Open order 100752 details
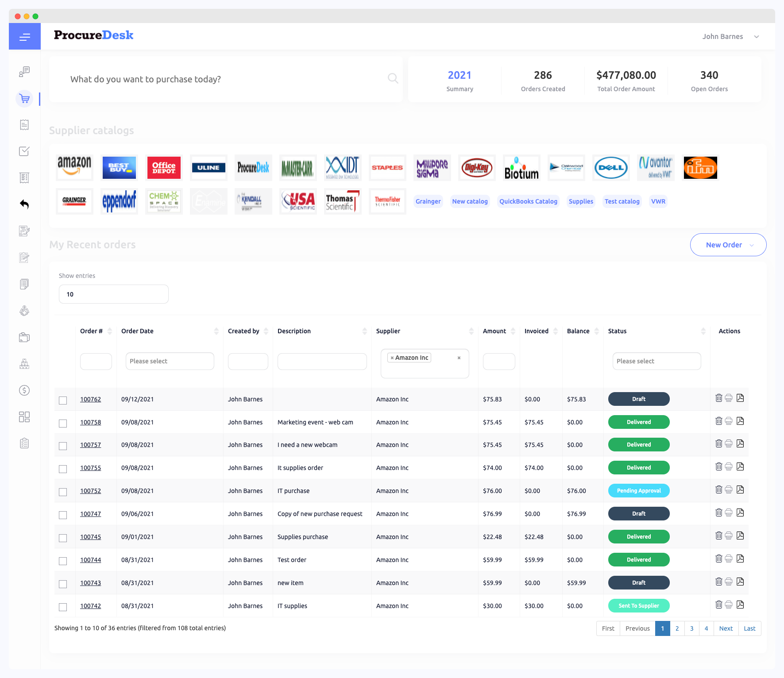Screen dimensions: 784x678 click(90, 490)
